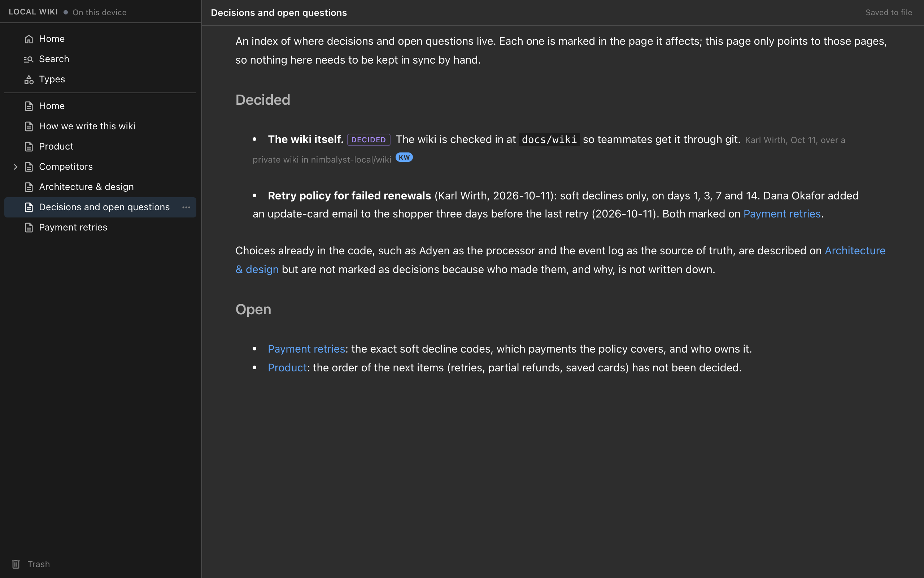Click the Architecture & design page icon

pos(29,187)
